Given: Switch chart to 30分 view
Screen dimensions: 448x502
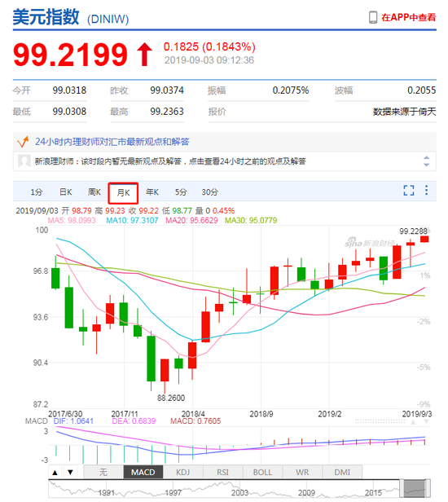Looking at the screenshot, I should click(x=210, y=192).
